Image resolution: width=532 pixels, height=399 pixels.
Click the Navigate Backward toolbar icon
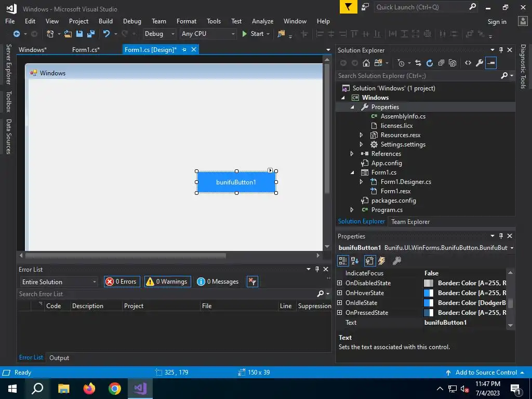[16, 34]
